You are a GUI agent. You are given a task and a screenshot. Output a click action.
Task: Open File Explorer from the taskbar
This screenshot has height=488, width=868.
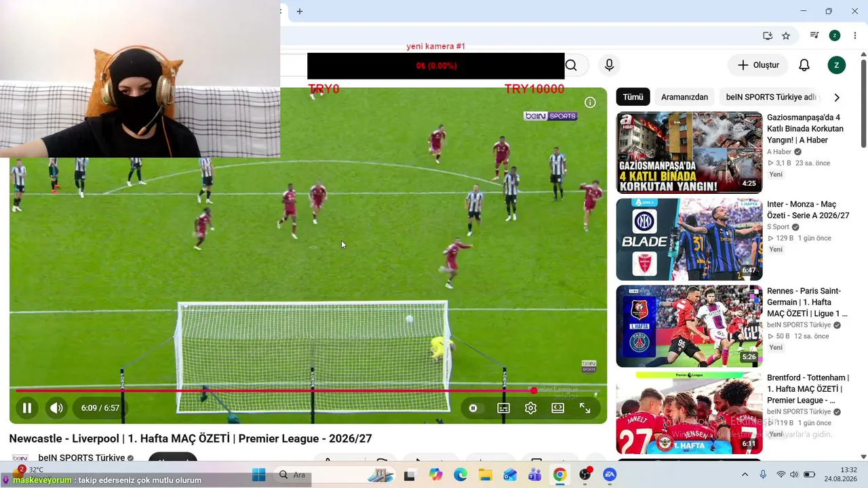tap(486, 475)
